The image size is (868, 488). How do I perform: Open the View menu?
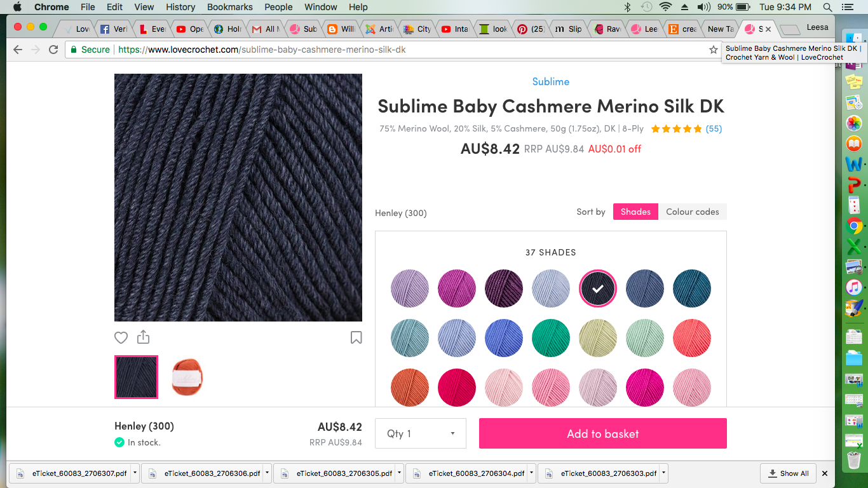[144, 7]
